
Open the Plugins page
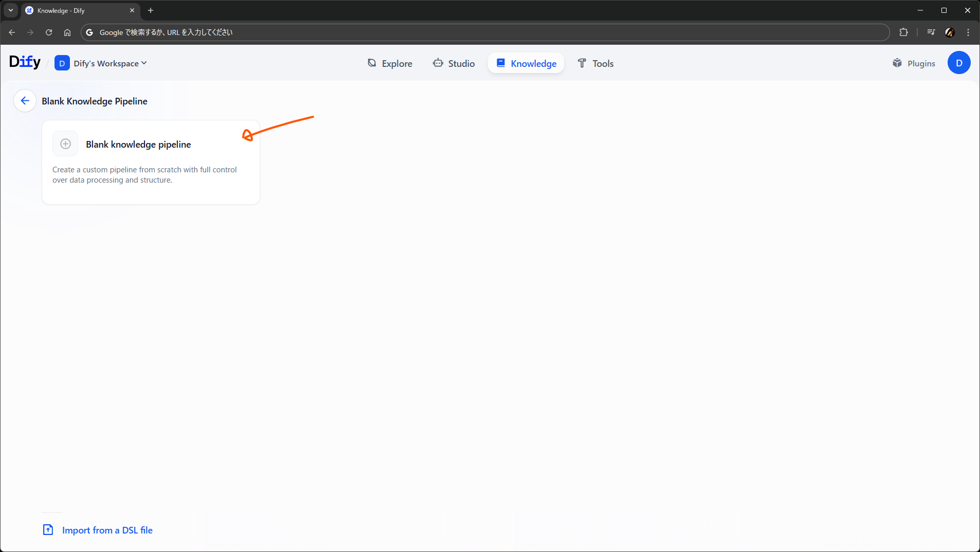point(914,63)
